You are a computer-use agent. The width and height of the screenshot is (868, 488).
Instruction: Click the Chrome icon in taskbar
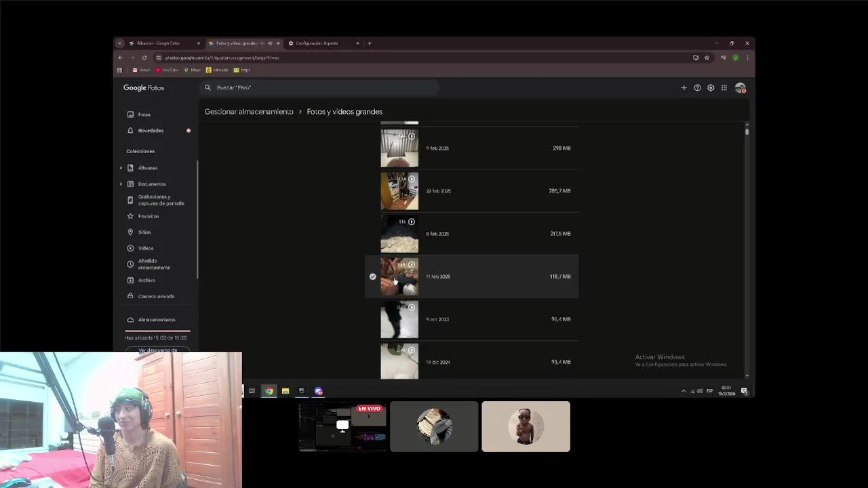pyautogui.click(x=269, y=391)
